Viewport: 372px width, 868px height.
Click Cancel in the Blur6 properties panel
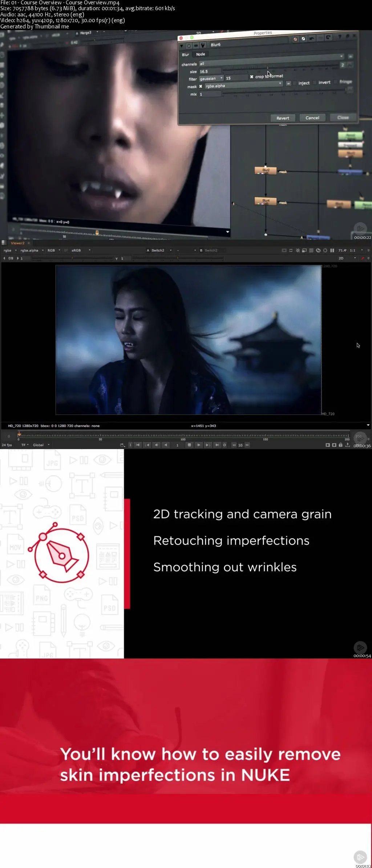(x=312, y=118)
